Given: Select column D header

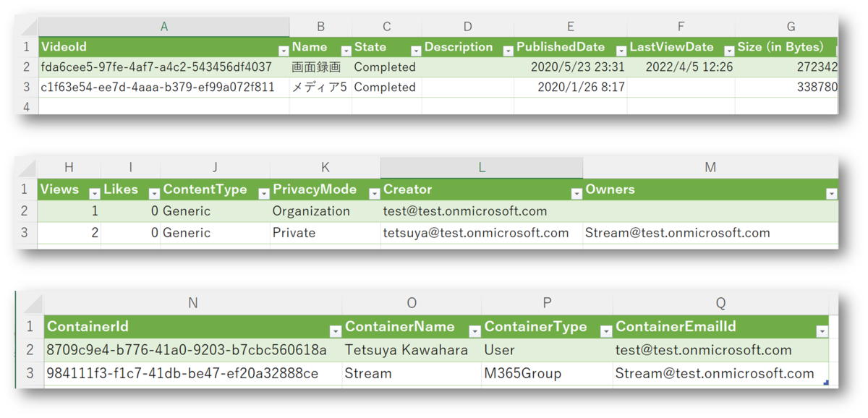Looking at the screenshot, I should tap(467, 27).
